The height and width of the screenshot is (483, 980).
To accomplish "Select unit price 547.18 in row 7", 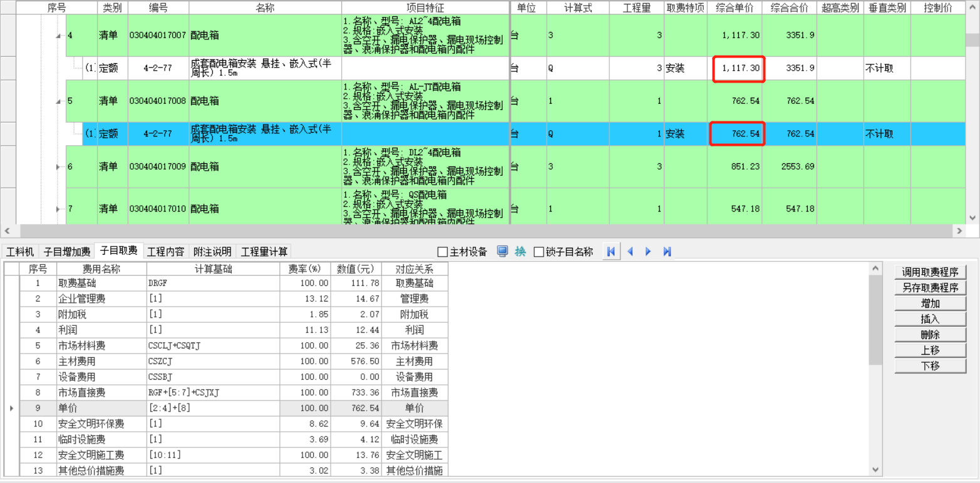I will (x=735, y=209).
